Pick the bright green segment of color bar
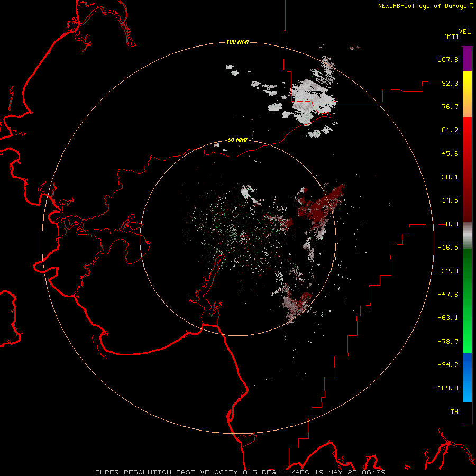Viewport: 476px width, 476px height. [x=467, y=300]
